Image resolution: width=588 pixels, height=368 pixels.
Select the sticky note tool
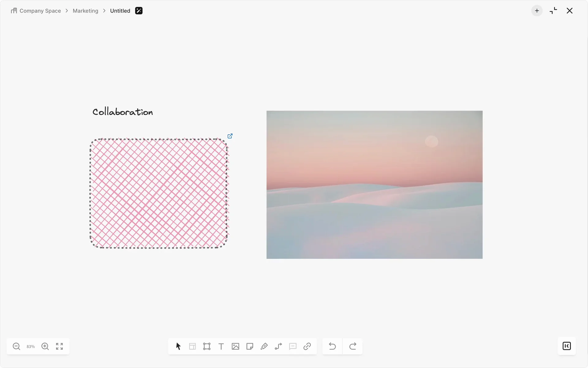(x=250, y=346)
